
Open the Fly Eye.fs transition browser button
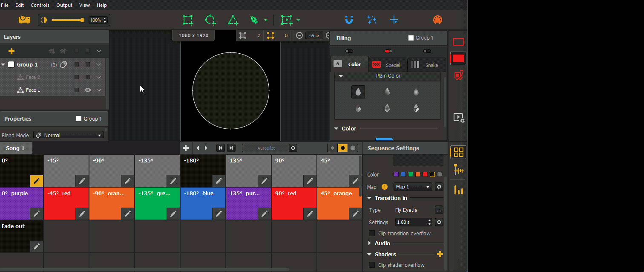pyautogui.click(x=440, y=210)
